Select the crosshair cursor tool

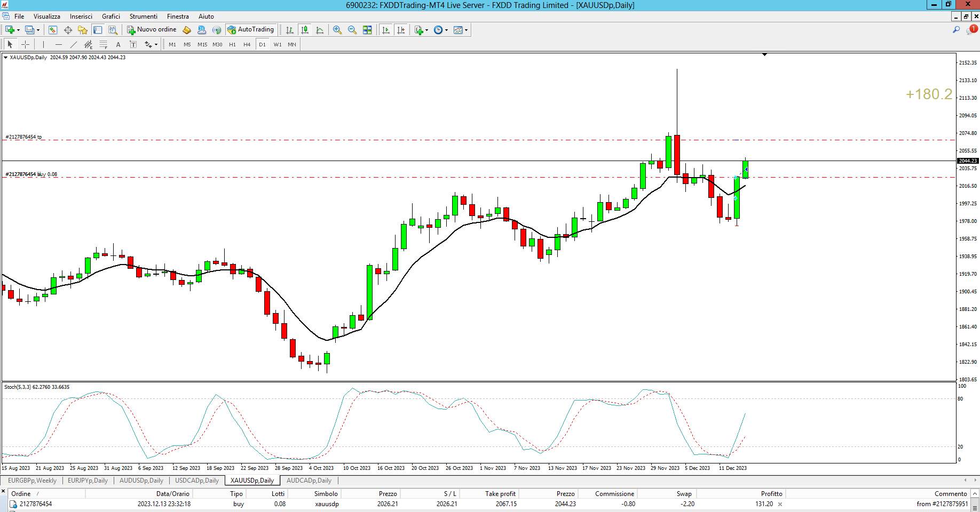pos(25,45)
